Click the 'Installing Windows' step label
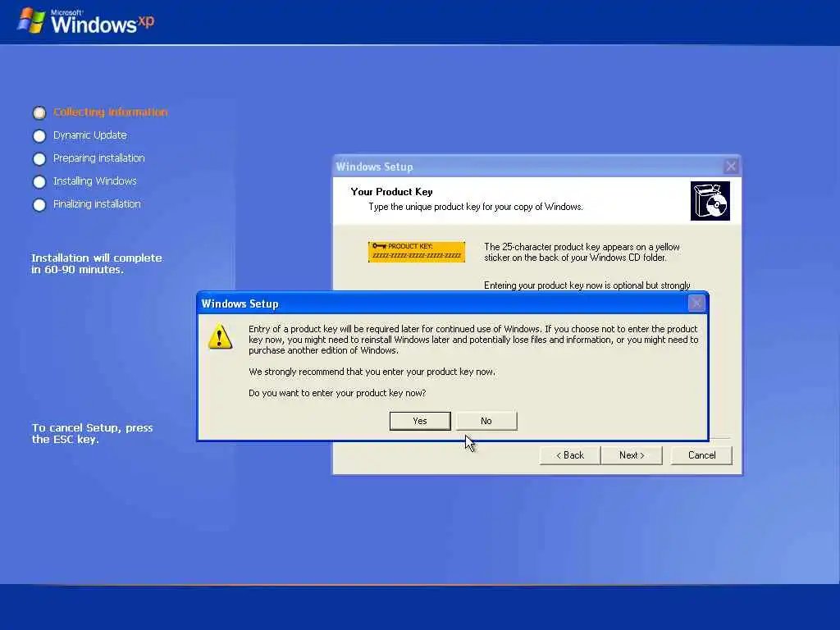 95,181
